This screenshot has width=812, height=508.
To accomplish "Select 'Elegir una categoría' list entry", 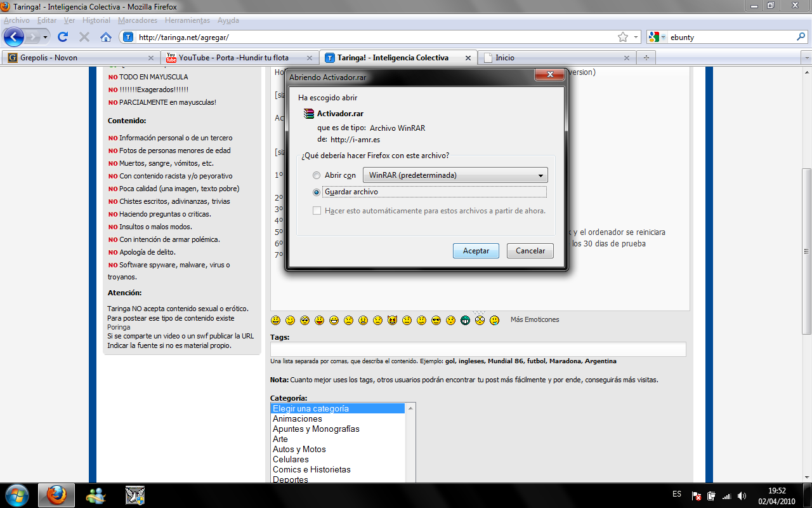I will (x=337, y=409).
